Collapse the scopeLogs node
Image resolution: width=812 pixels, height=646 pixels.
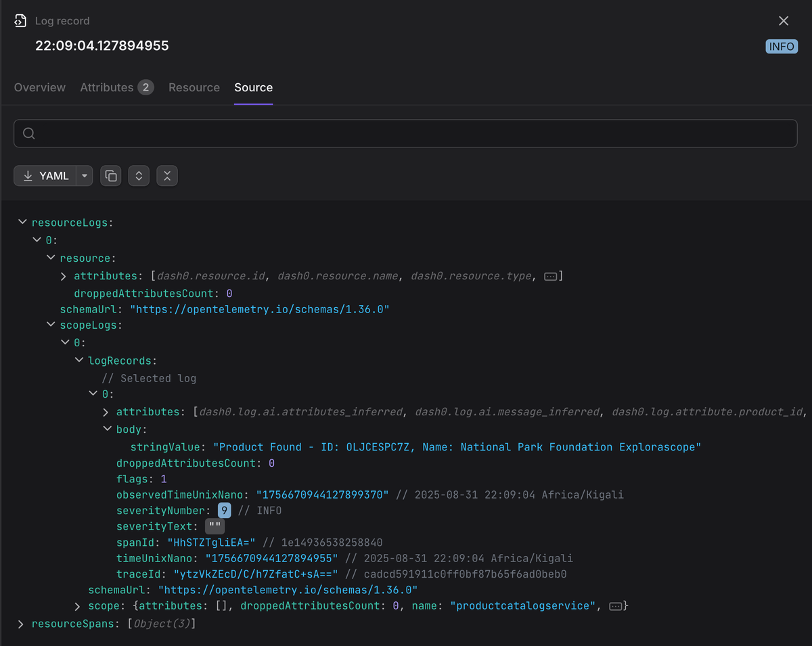[51, 325]
